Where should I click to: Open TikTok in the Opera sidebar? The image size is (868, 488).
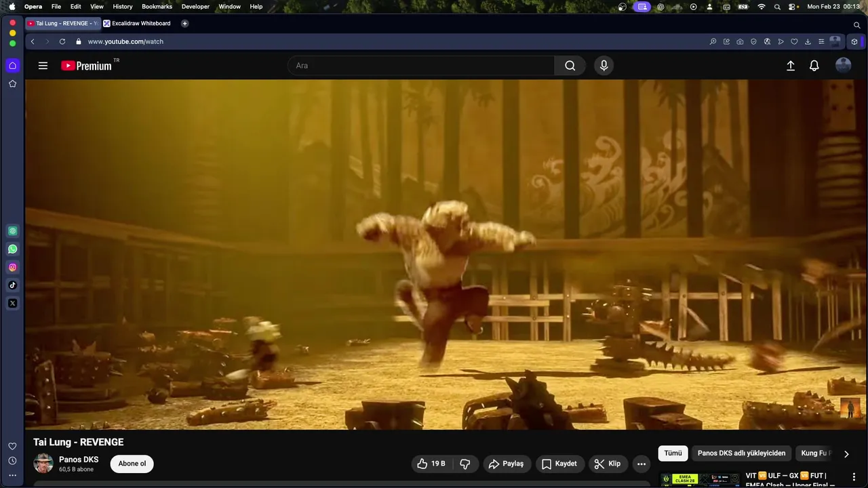[x=12, y=285]
